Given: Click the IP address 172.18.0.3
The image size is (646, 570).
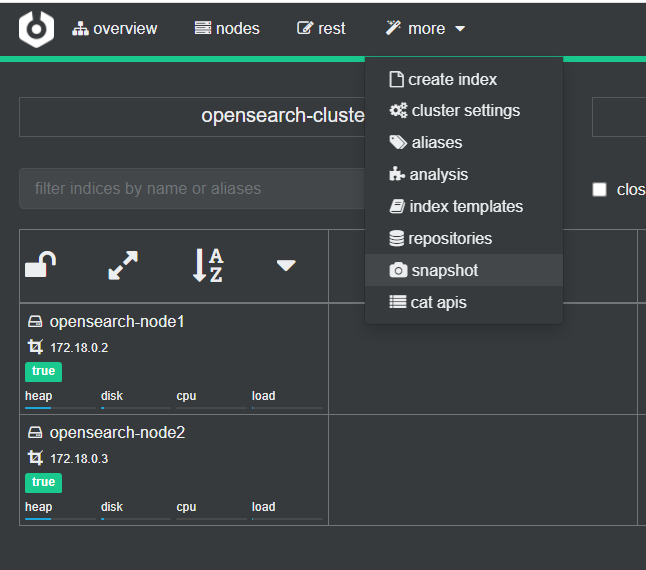Looking at the screenshot, I should [79, 459].
